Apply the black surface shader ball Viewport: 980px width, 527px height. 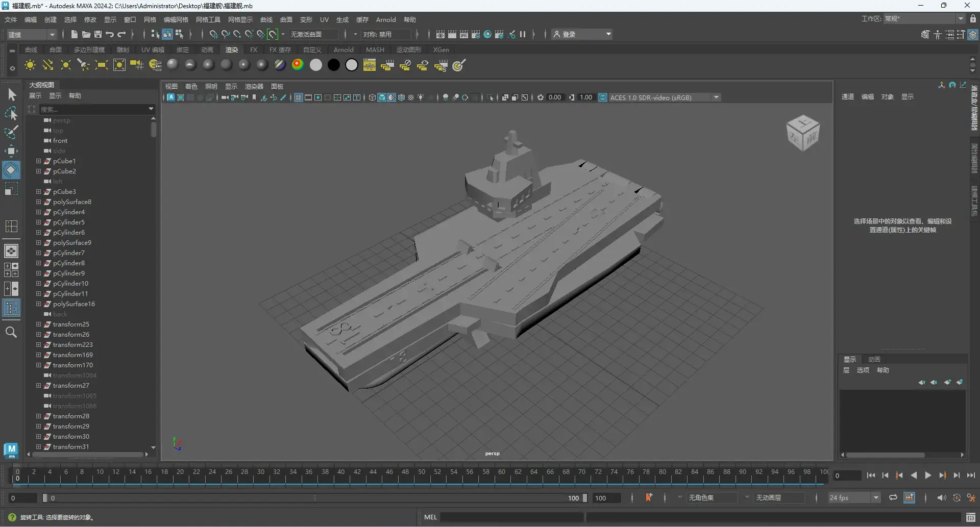coord(334,65)
